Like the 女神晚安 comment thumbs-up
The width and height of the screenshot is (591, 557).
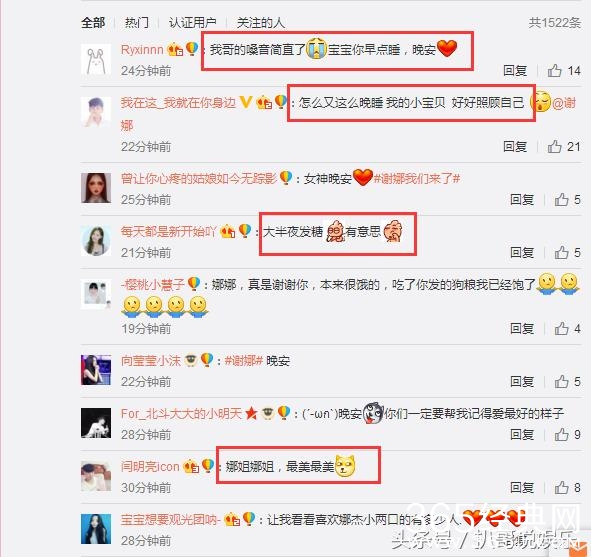tap(561, 199)
